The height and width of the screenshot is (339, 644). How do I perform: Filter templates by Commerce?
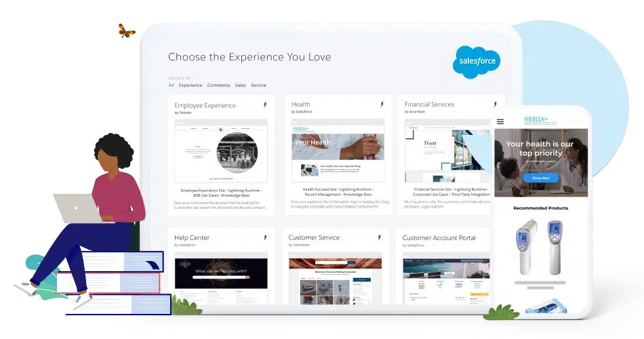tap(218, 85)
